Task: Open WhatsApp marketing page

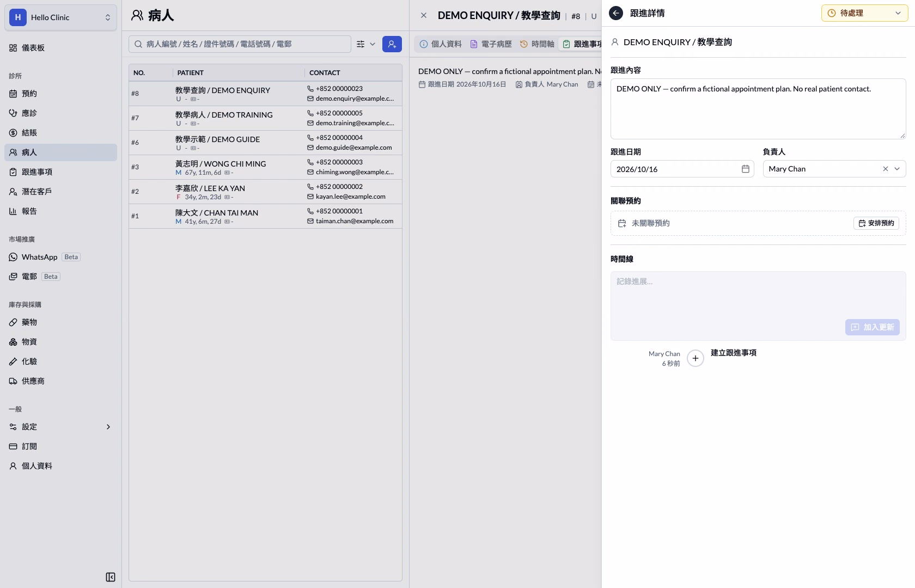Action: click(60, 257)
